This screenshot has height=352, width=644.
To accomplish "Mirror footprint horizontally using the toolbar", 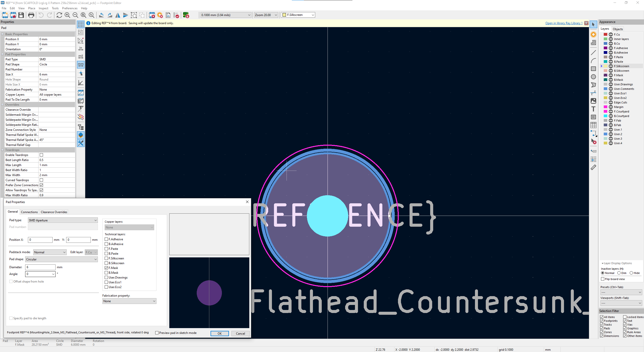I will (x=117, y=15).
